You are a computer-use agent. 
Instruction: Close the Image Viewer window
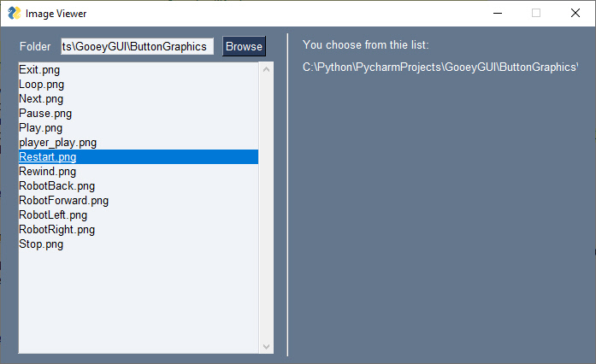coord(575,13)
